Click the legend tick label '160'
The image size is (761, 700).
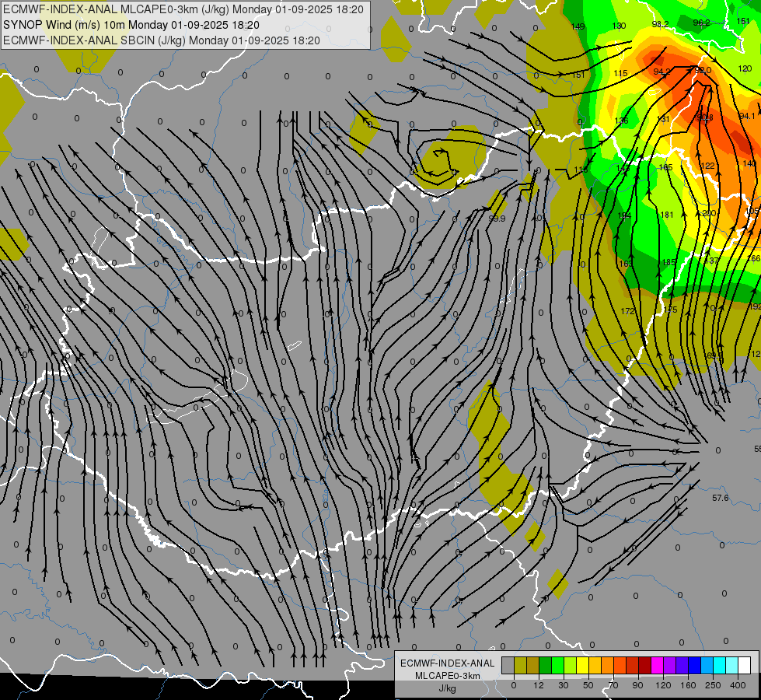pyautogui.click(x=689, y=685)
